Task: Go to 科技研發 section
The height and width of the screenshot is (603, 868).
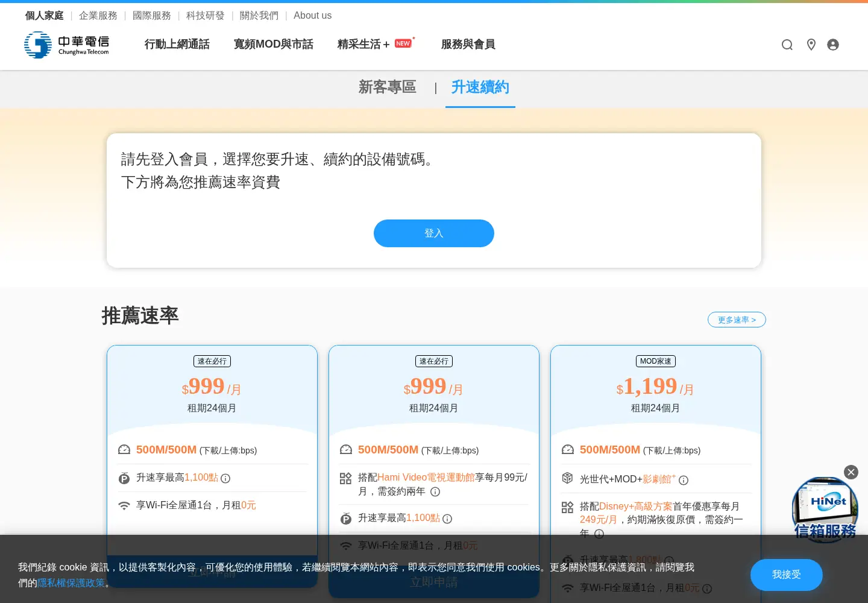Action: tap(206, 16)
